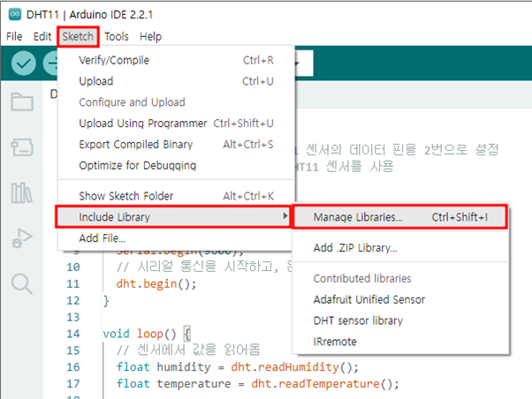
Task: Open the Boards Manager sidebar icon
Action: point(22,147)
